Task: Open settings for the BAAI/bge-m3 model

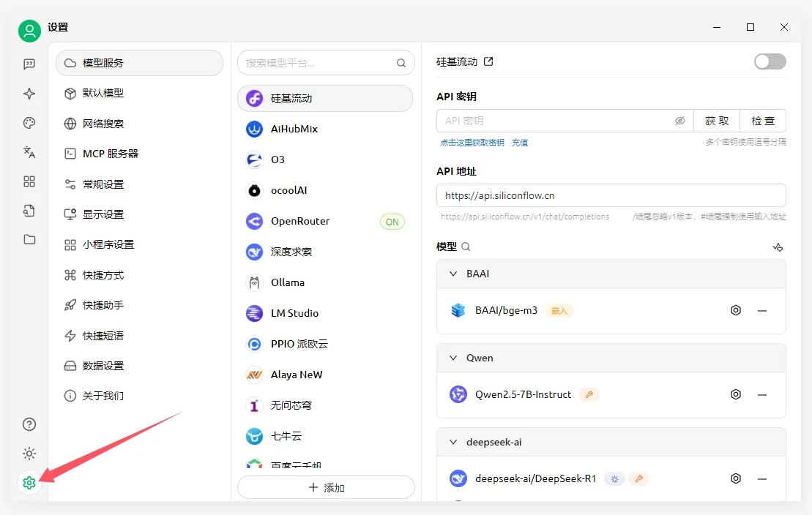Action: click(736, 310)
